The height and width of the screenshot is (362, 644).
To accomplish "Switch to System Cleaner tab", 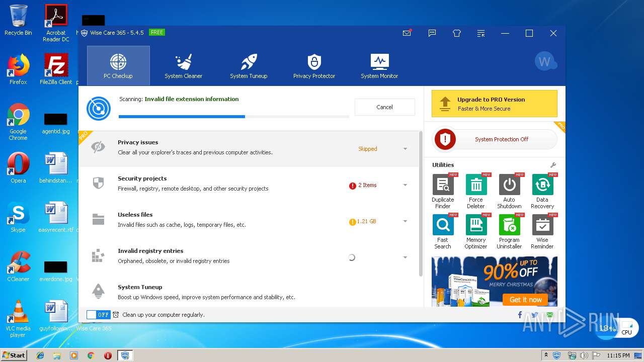I will coord(183,65).
